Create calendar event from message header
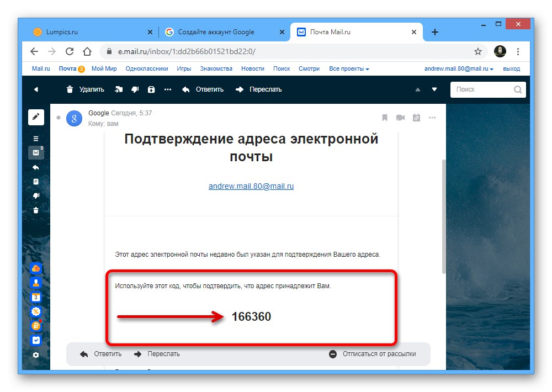 tap(416, 118)
